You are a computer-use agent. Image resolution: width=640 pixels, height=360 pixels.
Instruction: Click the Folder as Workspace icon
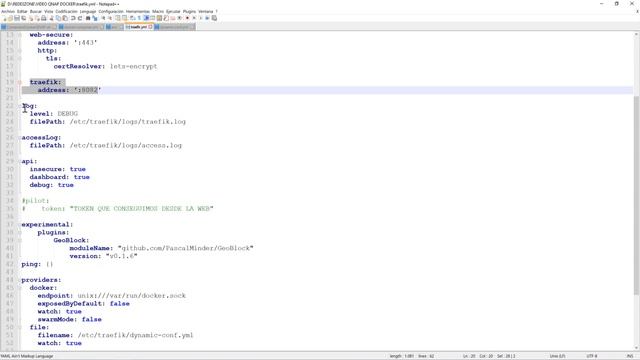[x=173, y=18]
